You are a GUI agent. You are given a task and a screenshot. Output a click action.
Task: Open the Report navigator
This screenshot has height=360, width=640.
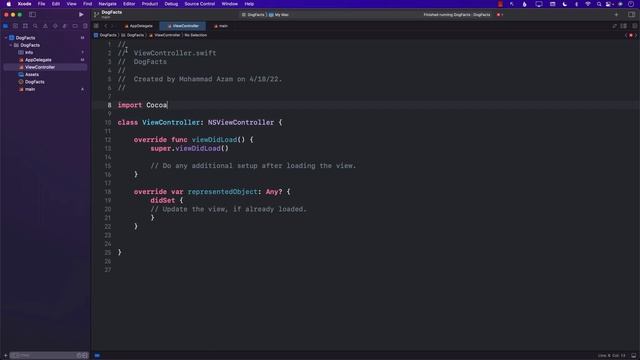pos(85,26)
